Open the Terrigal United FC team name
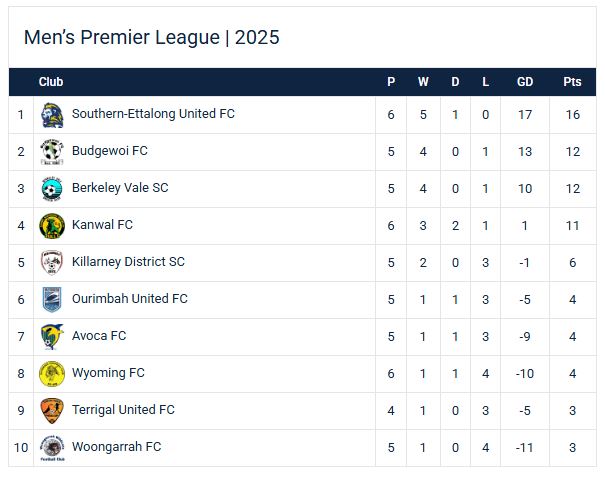Image resolution: width=605 pixels, height=477 pixels. 123,410
